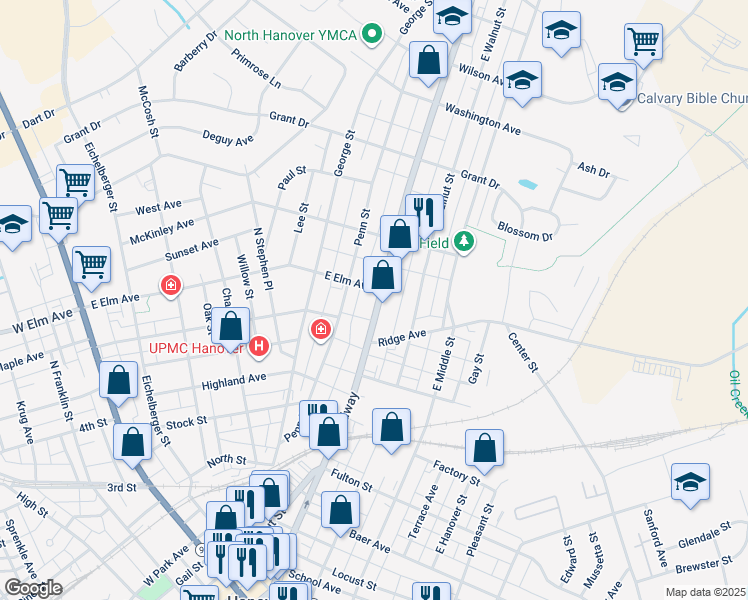Click the Highland Ave street label
This screenshot has width=748, height=600.
click(234, 382)
